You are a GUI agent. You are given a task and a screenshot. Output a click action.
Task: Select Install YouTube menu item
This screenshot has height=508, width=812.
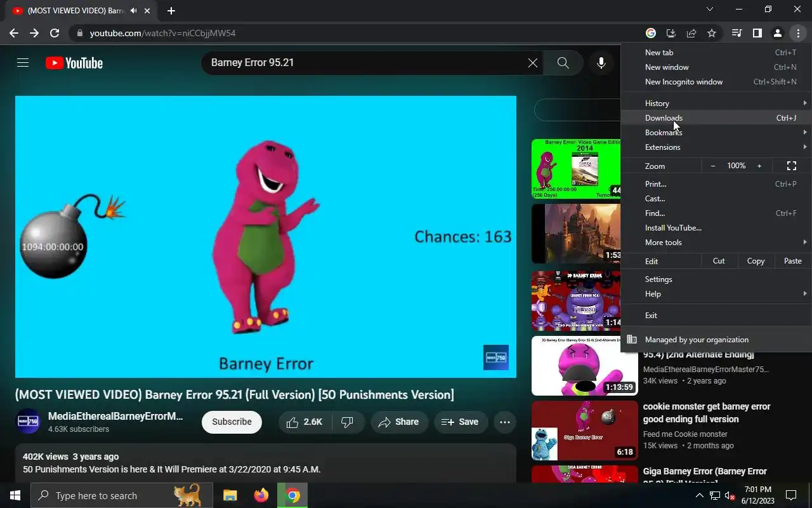coord(716,227)
